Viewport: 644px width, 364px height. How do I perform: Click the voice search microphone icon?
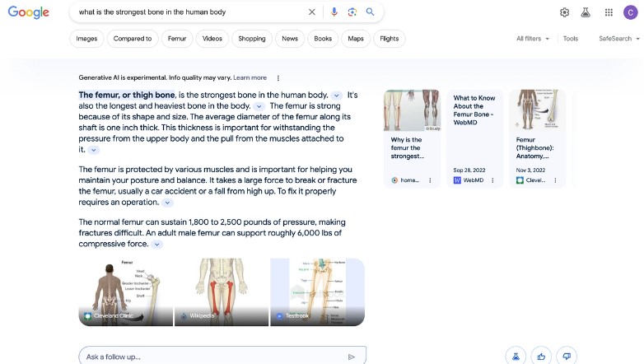click(x=334, y=12)
